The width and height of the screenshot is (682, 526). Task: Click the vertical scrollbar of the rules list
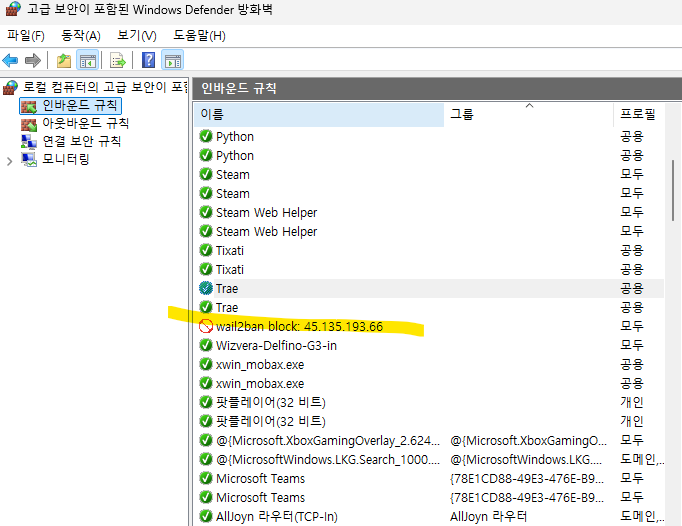click(673, 191)
